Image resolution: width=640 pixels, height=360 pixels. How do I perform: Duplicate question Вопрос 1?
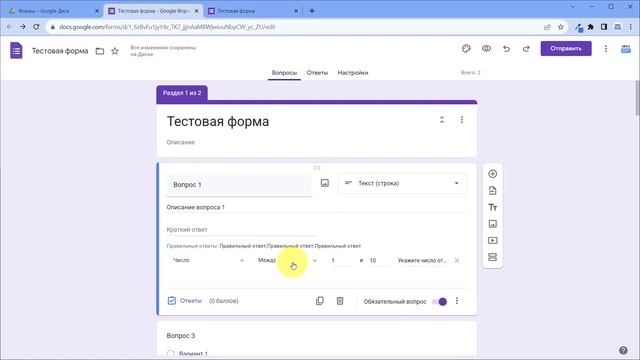point(320,301)
